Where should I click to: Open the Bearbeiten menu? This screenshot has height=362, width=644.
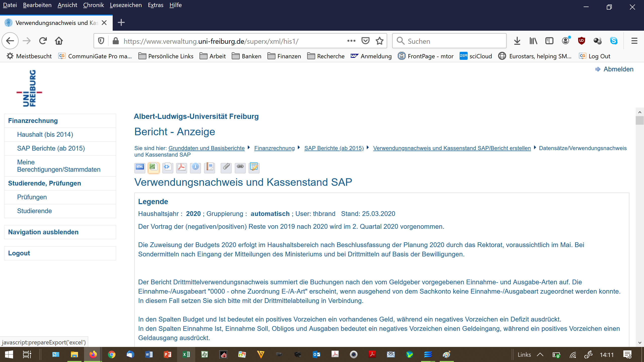click(x=37, y=5)
